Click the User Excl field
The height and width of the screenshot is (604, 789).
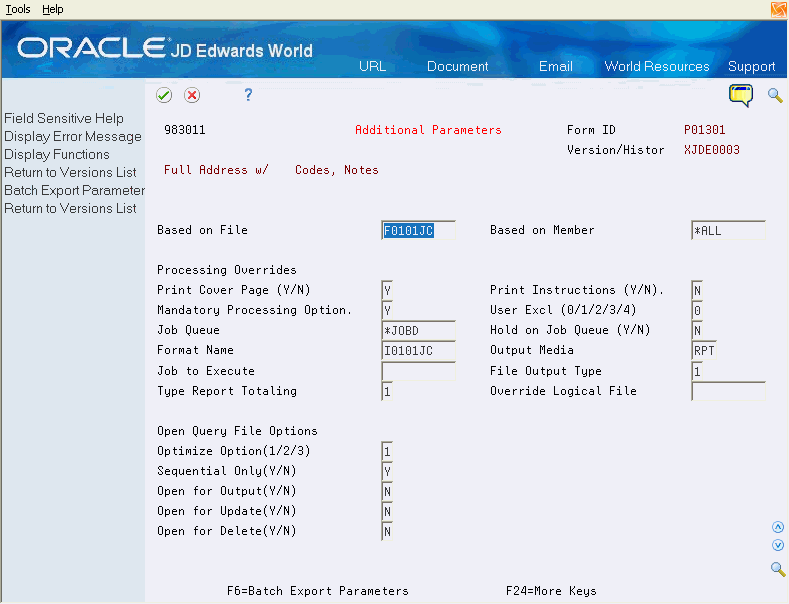tap(697, 311)
